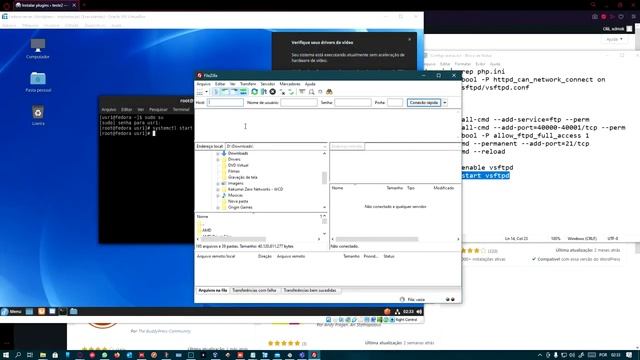Screen dimensions: 640x360
Task: Click the disconnect from server icon
Action: point(282,92)
